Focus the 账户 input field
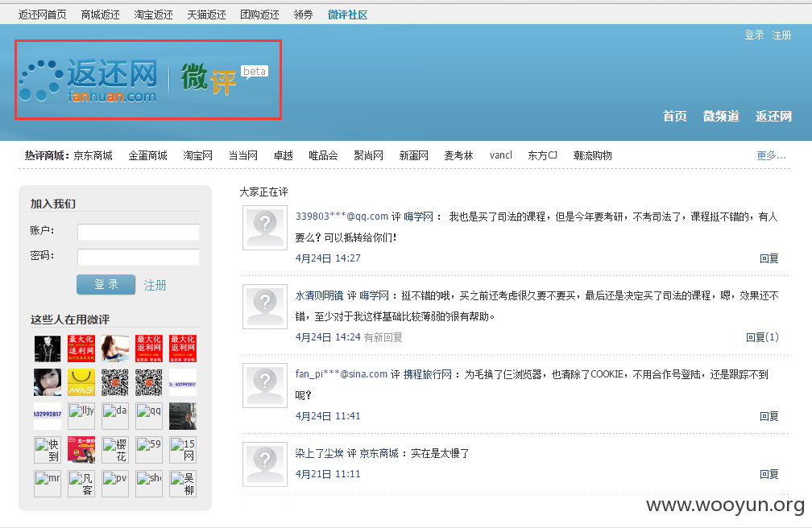Viewport: 812px width, 528px height. point(139,232)
